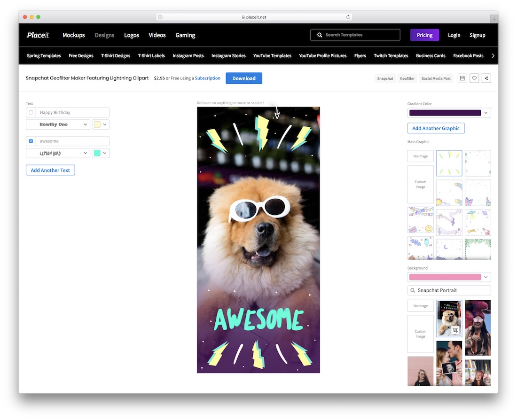Click the magnifier in Snapchat Portrait search
This screenshot has width=517, height=420.
coord(413,290)
